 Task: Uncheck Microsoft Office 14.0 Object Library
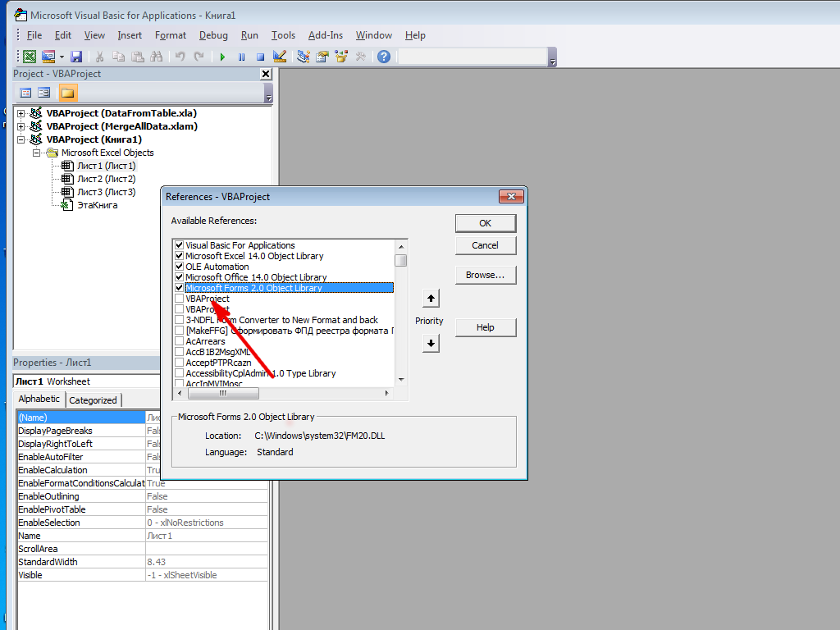click(180, 277)
